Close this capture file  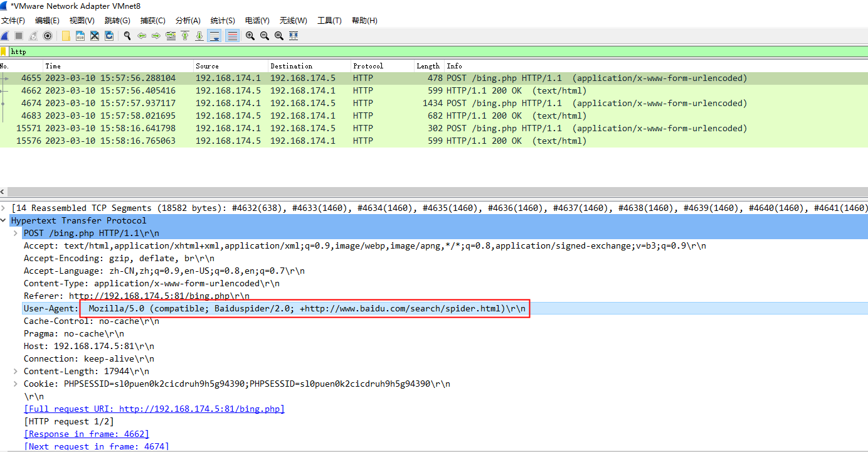point(94,36)
